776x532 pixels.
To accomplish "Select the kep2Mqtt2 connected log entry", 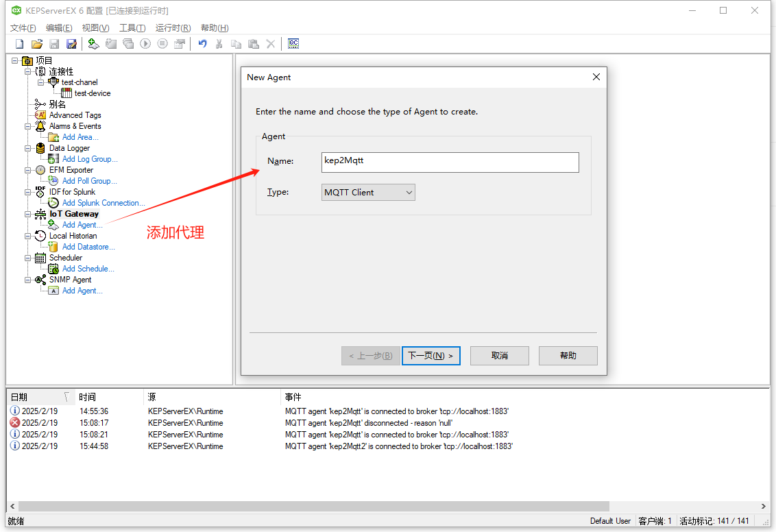I will [x=388, y=446].
